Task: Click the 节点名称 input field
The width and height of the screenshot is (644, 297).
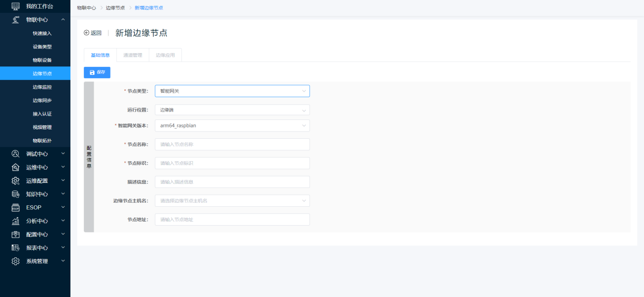Action: 232,144
